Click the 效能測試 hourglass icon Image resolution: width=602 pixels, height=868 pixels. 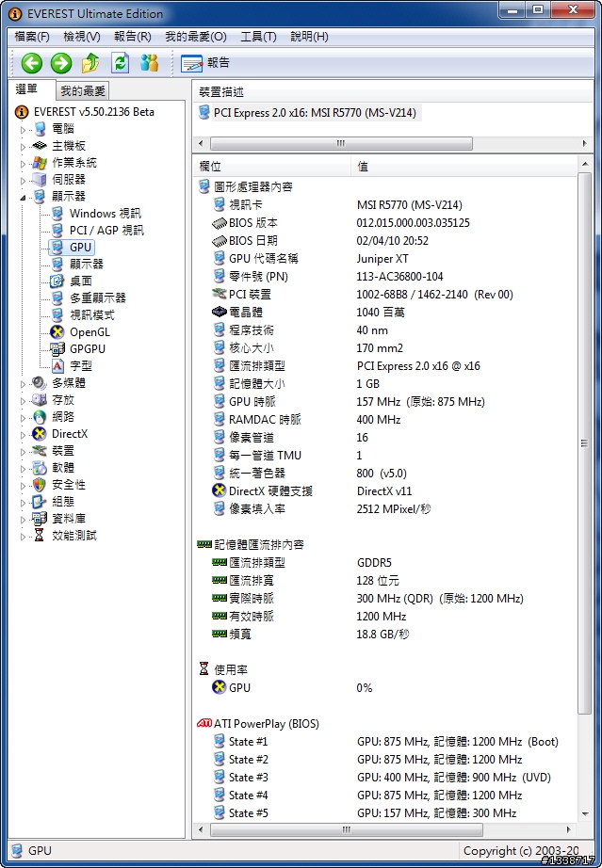click(39, 536)
